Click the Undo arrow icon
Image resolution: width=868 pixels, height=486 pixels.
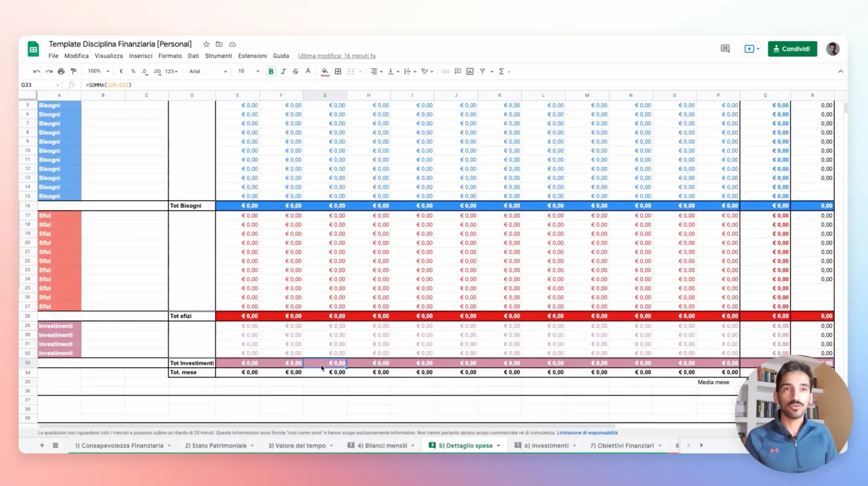pyautogui.click(x=37, y=72)
